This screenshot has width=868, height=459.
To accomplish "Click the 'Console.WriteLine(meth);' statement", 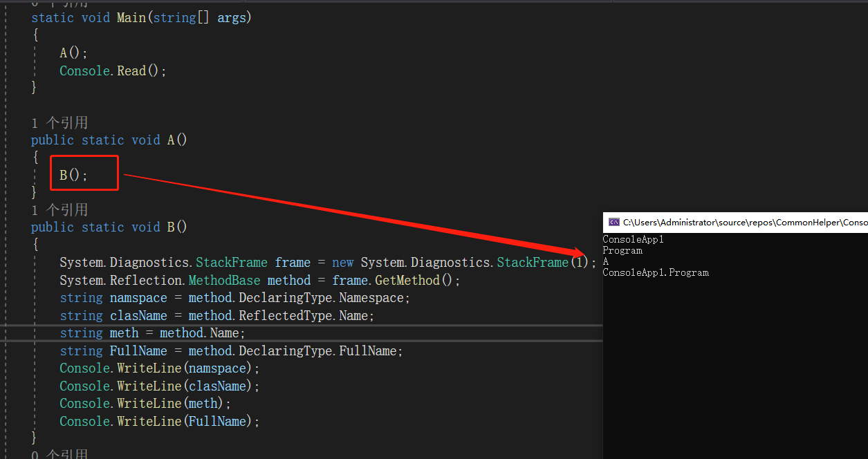I will tap(145, 403).
